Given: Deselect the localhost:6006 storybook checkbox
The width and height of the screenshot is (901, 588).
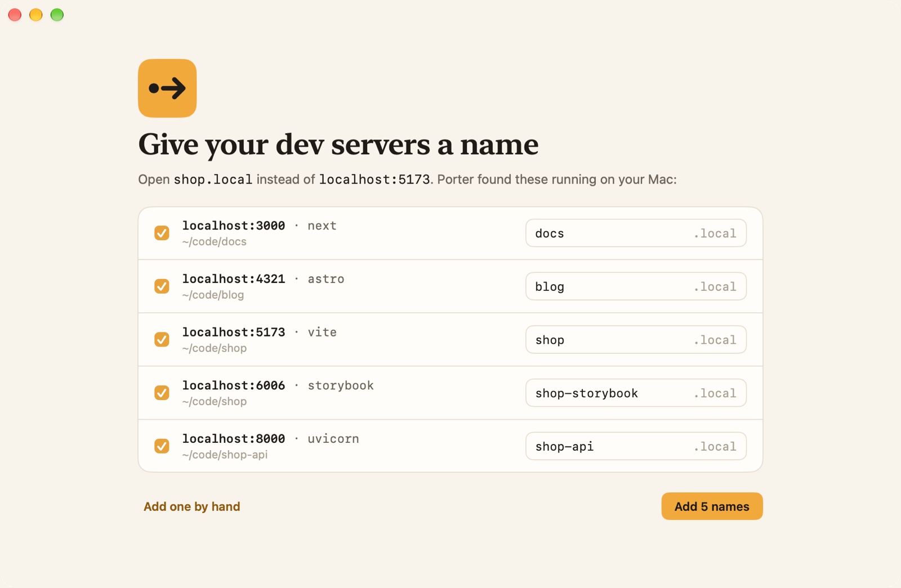Looking at the screenshot, I should 162,393.
